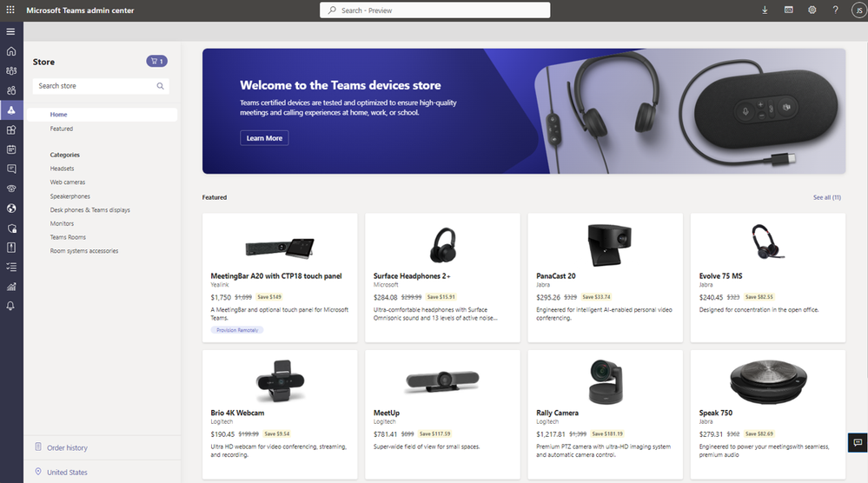Image resolution: width=868 pixels, height=483 pixels.
Task: Open the Cloud Shell icon in top bar
Action: click(789, 10)
